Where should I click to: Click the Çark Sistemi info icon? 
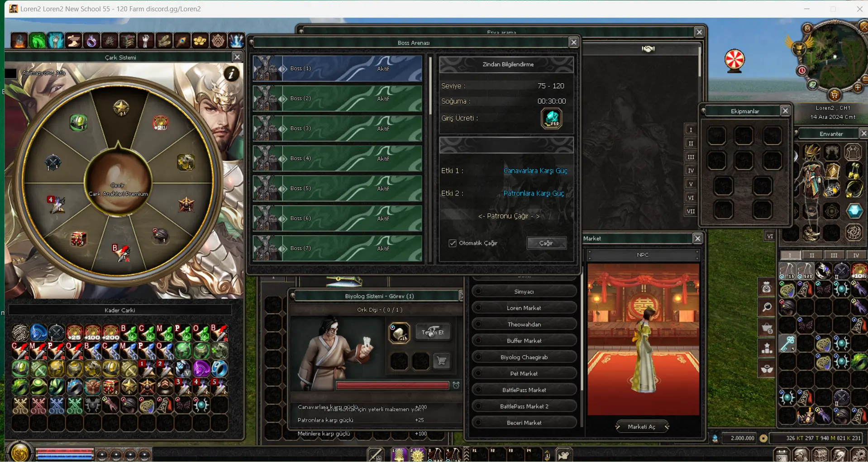click(x=231, y=74)
